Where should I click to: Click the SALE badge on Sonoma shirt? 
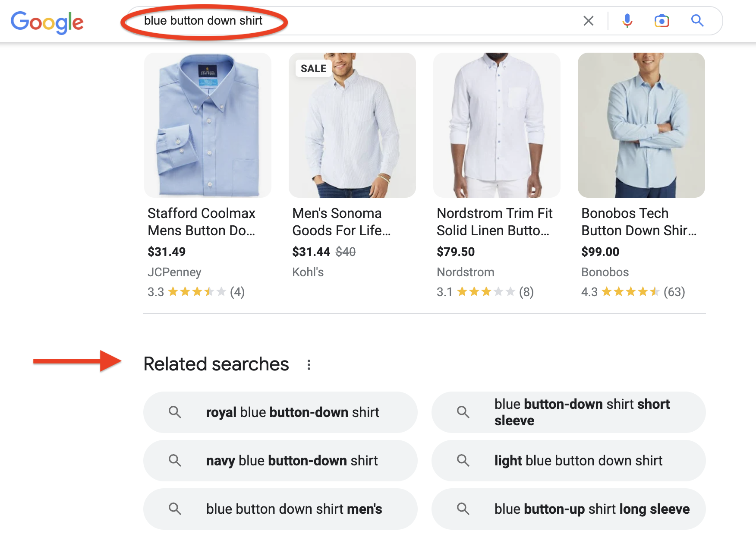314,69
